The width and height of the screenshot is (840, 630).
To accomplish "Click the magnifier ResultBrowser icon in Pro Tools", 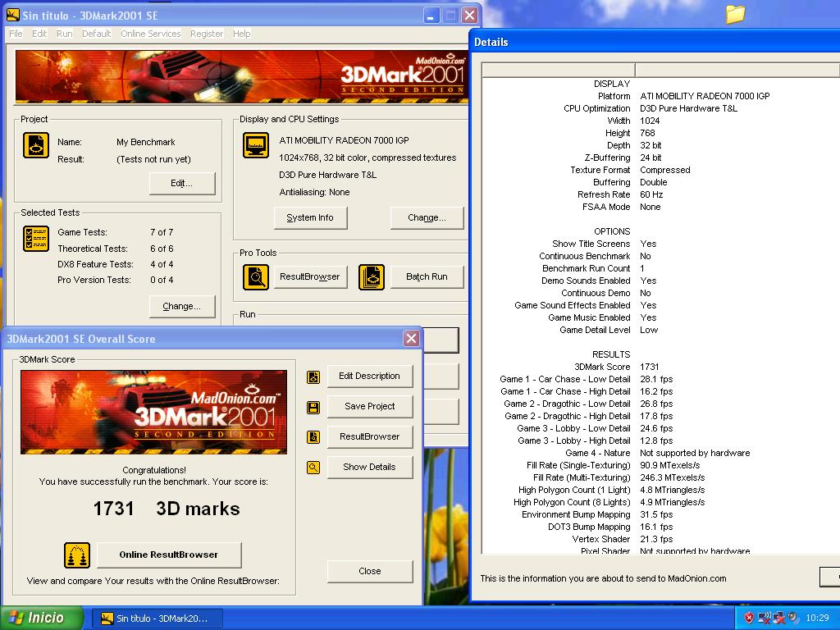I will (x=256, y=277).
